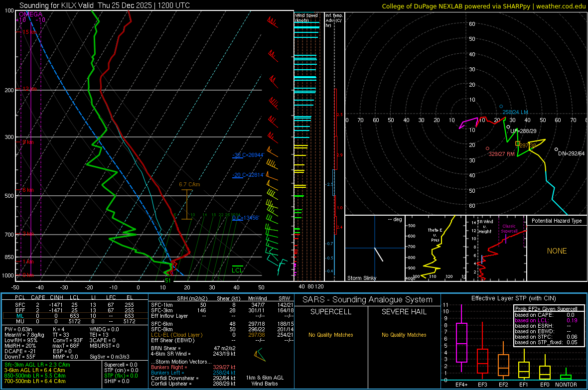The image size is (588, 390).
Task: Click the Theta-E v. Pres inset label
Action: [435, 235]
